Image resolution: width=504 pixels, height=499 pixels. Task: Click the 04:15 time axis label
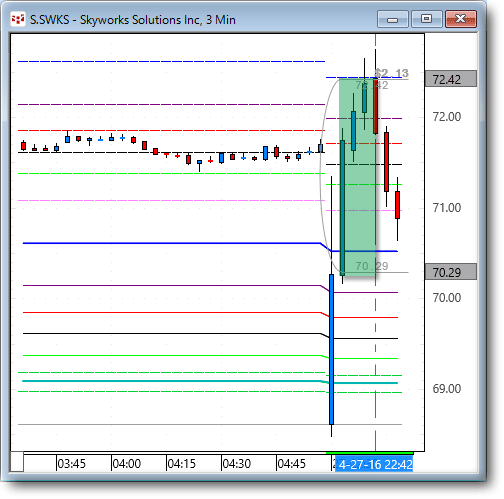pos(181,464)
